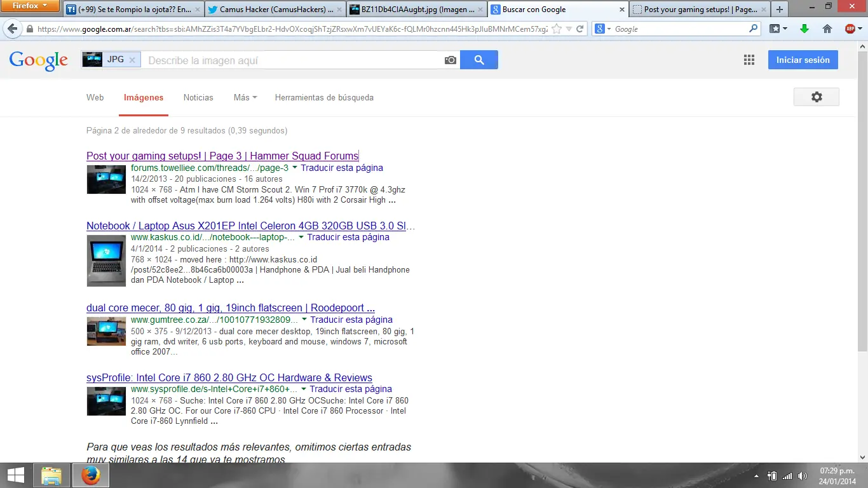Open the Firefox bookmarks menu icon

(x=778, y=29)
